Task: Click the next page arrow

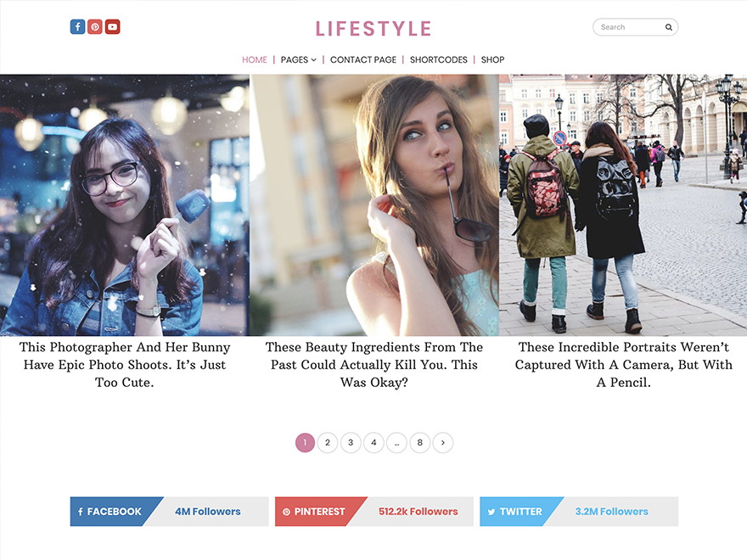Action: coord(443,442)
